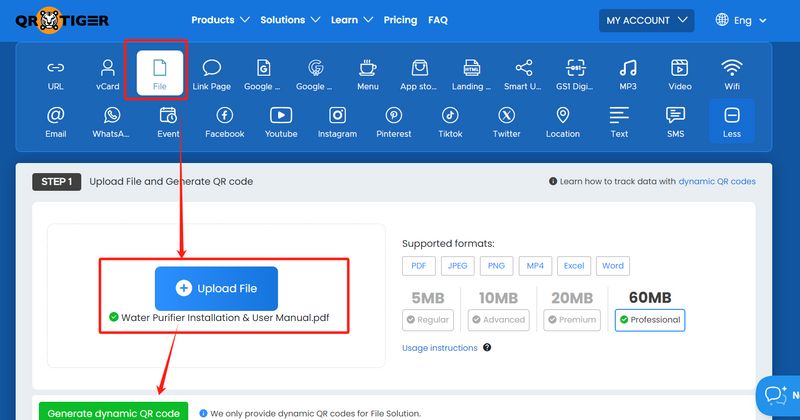Choose the Youtube QR solution
This screenshot has width=800, height=420.
pos(281,122)
